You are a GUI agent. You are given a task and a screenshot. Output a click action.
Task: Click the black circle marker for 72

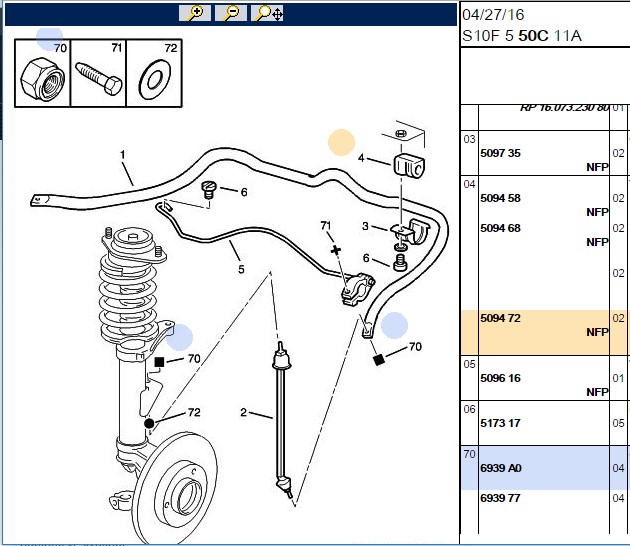pos(149,423)
